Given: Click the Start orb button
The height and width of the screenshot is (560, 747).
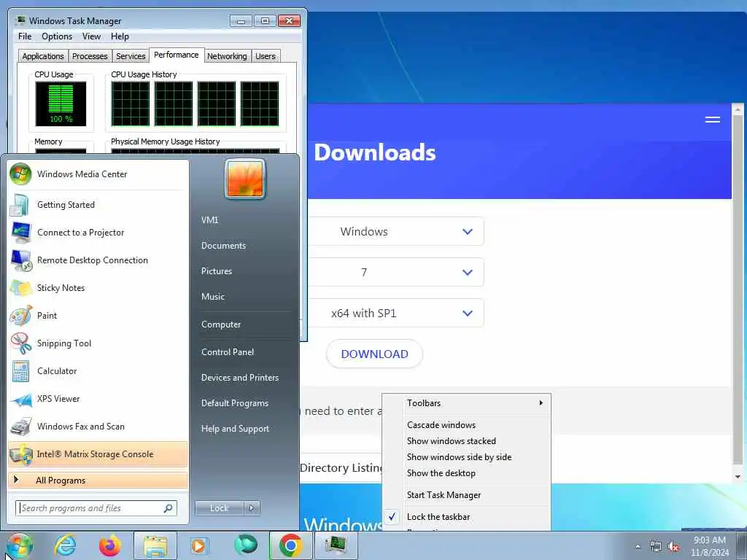Looking at the screenshot, I should (19, 545).
